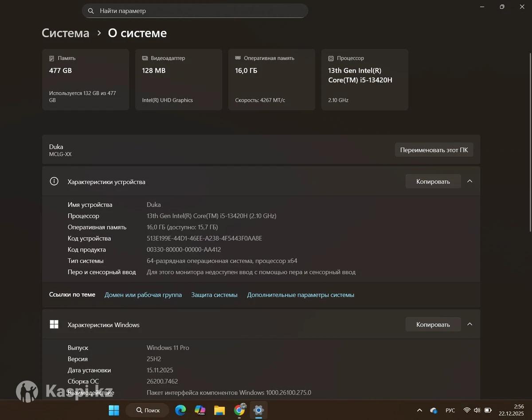
Task: Open the OneDrive cloud tray icon
Action: [x=434, y=410]
